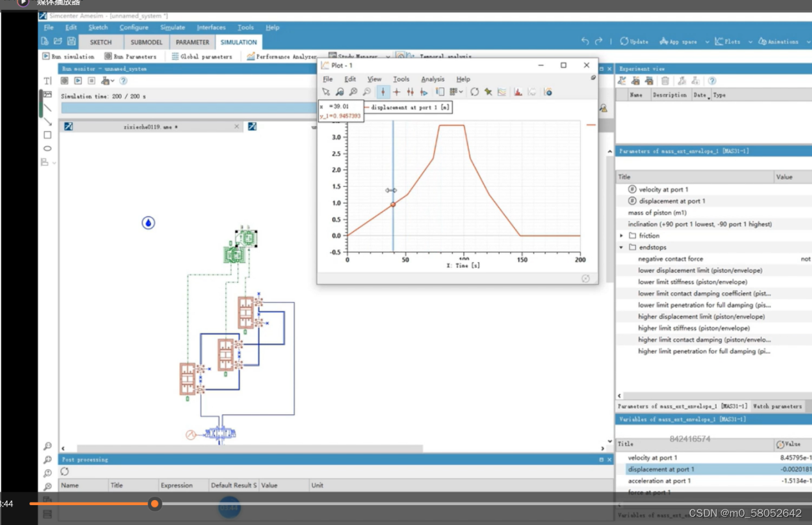Click red histogram icon in Plot toolbar
Screen dimensions: 812x525
pyautogui.click(x=518, y=92)
